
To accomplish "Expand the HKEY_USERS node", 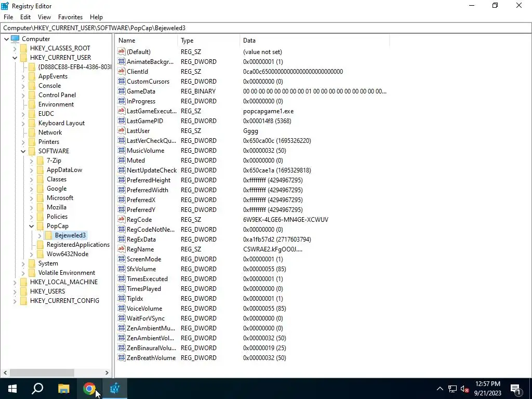I will point(15,291).
